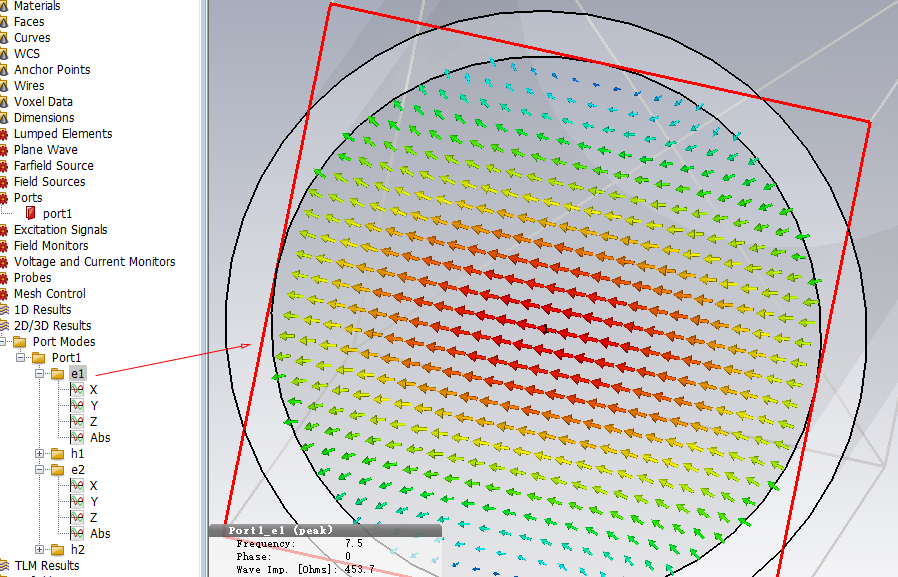This screenshot has width=898, height=577.
Task: Open the e1 Y component result icon
Action: pyautogui.click(x=77, y=406)
